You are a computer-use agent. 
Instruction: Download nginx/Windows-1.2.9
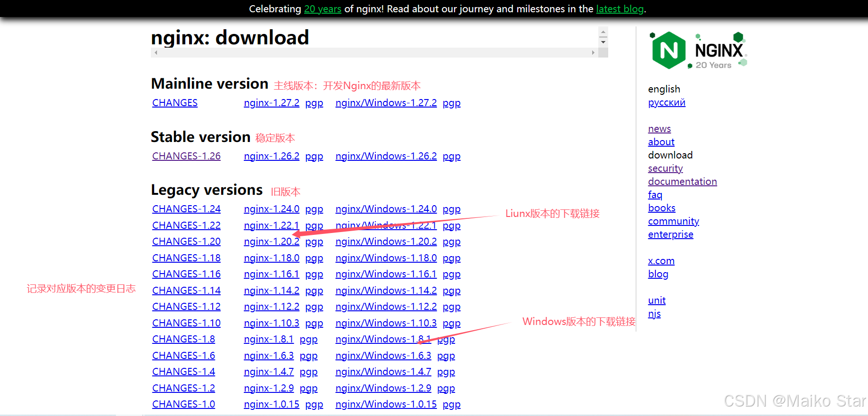(x=383, y=388)
